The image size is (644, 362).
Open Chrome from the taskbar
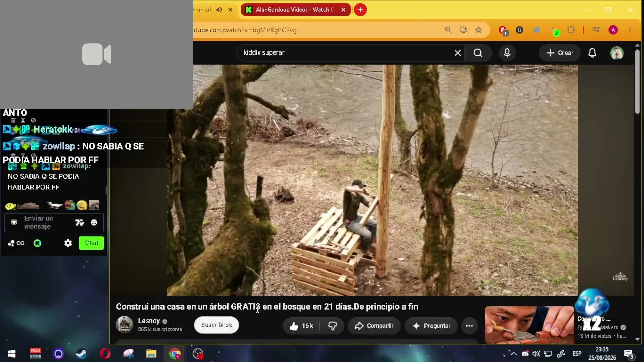coord(175,354)
